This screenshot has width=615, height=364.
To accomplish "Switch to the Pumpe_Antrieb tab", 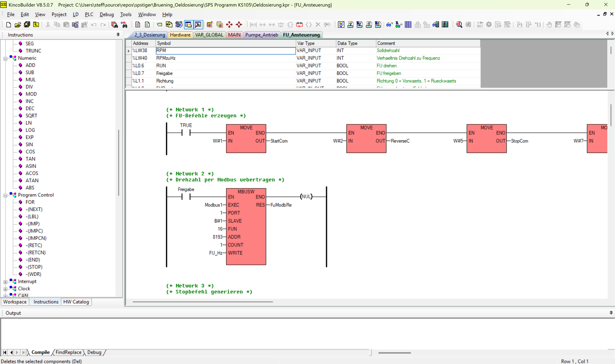I will 261,35.
